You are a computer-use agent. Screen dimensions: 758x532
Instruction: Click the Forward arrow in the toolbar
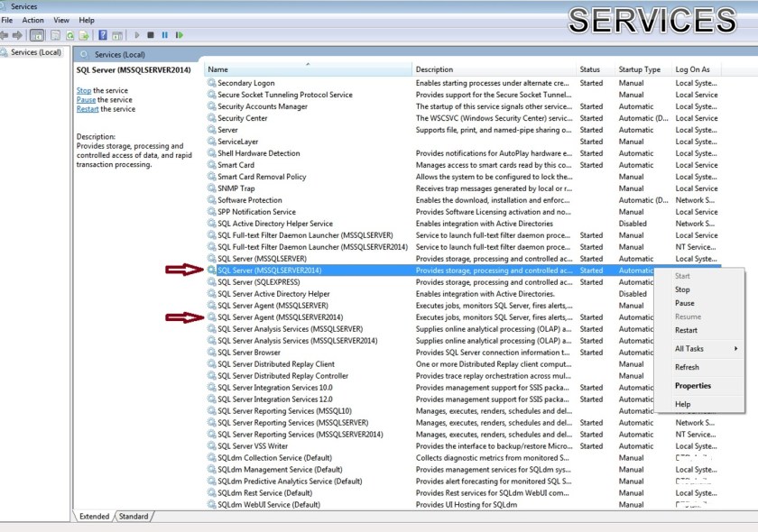[18, 35]
